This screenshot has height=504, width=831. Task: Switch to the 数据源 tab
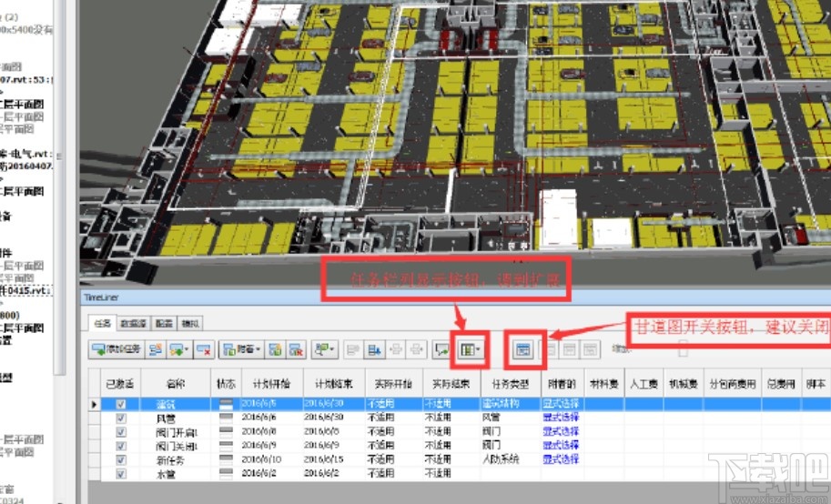coord(133,323)
